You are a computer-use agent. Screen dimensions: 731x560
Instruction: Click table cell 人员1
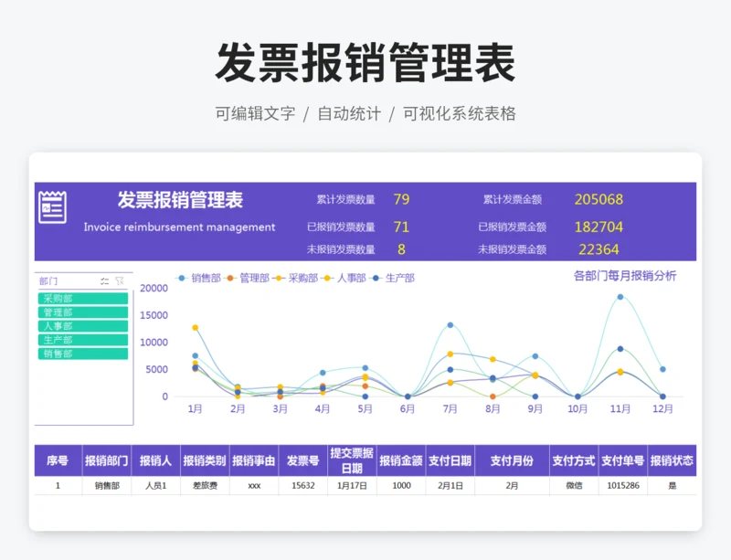[155, 485]
